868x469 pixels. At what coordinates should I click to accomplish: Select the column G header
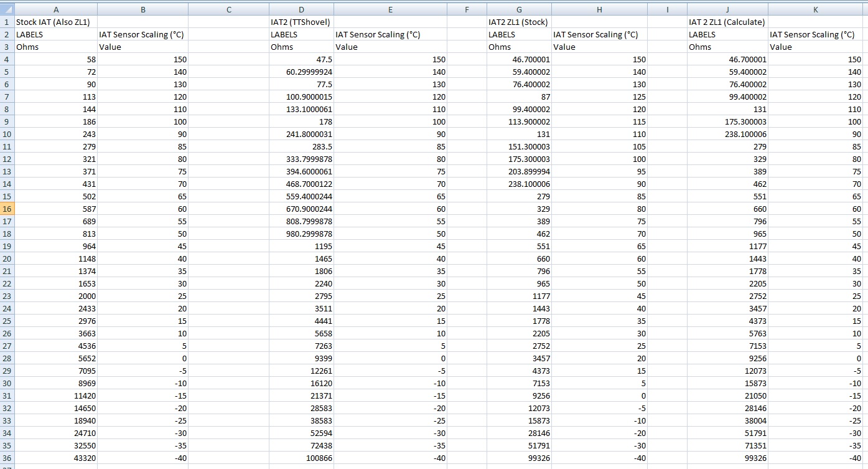click(519, 9)
